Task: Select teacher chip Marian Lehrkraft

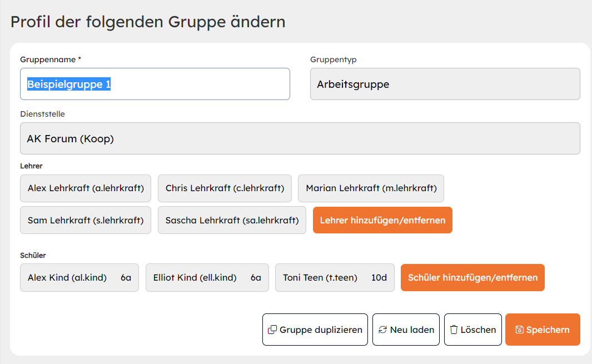Action: (371, 188)
